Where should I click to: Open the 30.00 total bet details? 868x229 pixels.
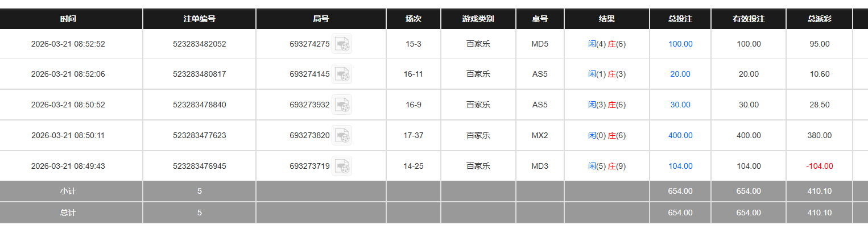coord(680,105)
